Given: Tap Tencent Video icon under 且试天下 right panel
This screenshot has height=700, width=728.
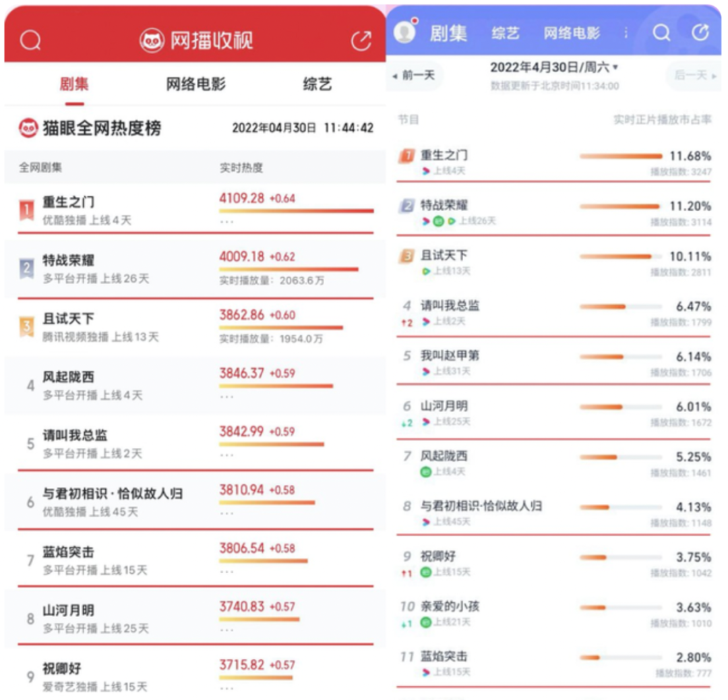Looking at the screenshot, I should coord(426,271).
